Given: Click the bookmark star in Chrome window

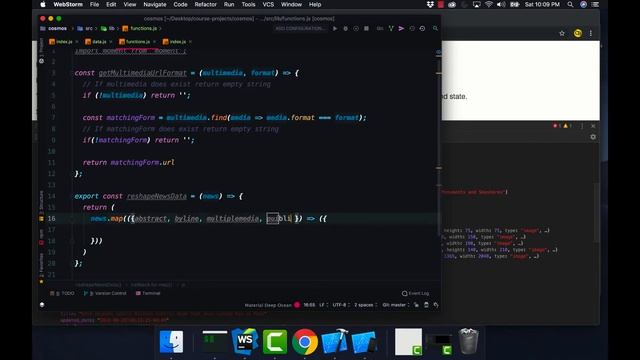Looking at the screenshot, I should click(x=562, y=33).
